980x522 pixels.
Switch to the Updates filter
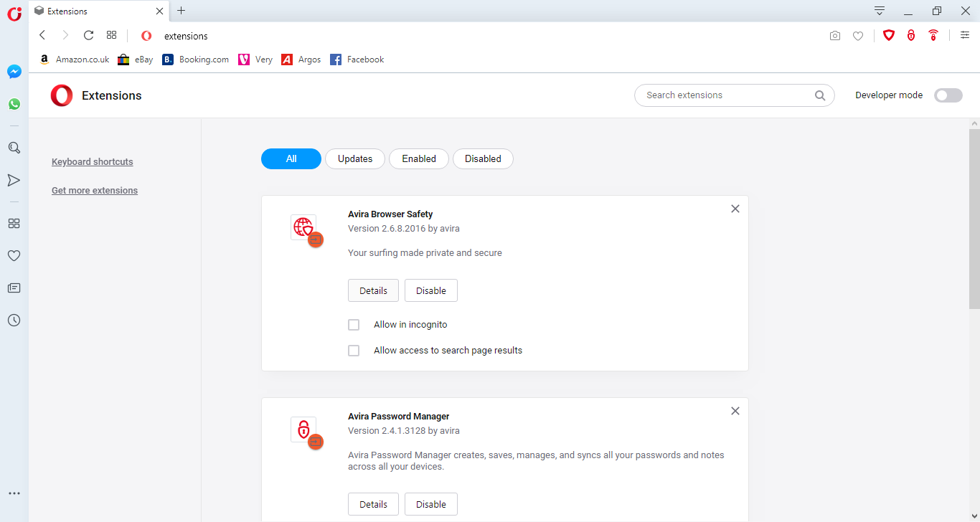coord(355,159)
